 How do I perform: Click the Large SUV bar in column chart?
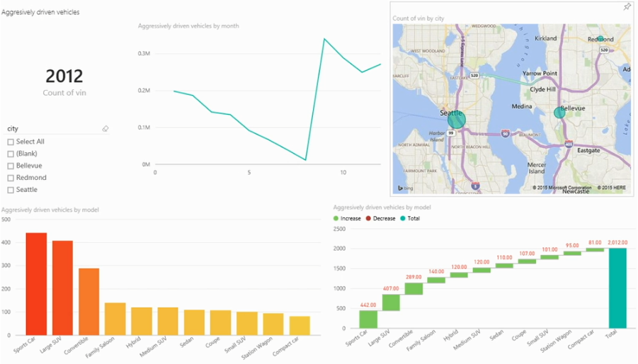[62, 288]
